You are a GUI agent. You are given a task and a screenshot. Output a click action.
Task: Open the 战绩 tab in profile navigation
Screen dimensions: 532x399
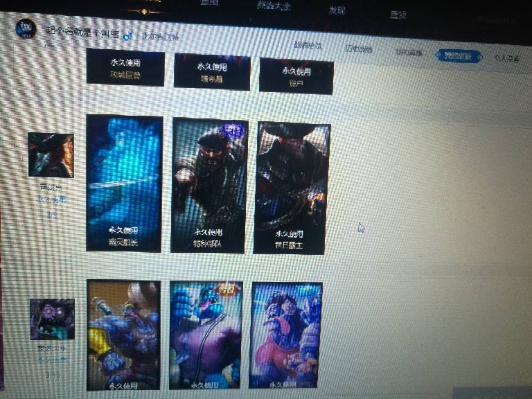click(x=308, y=46)
